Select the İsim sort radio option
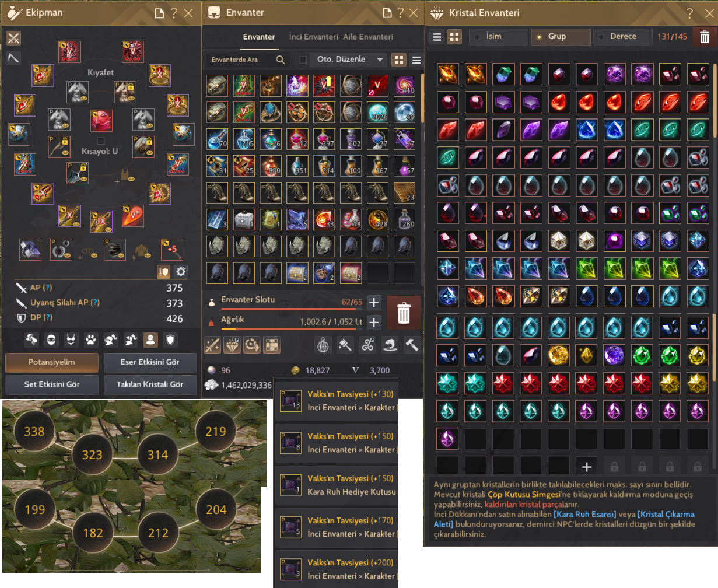The height and width of the screenshot is (588, 718). tap(498, 36)
